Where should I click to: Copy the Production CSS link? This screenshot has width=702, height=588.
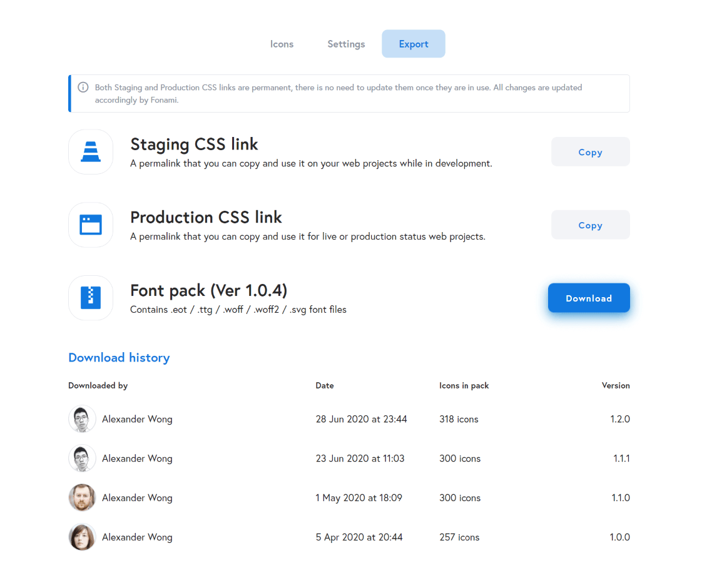tap(590, 225)
